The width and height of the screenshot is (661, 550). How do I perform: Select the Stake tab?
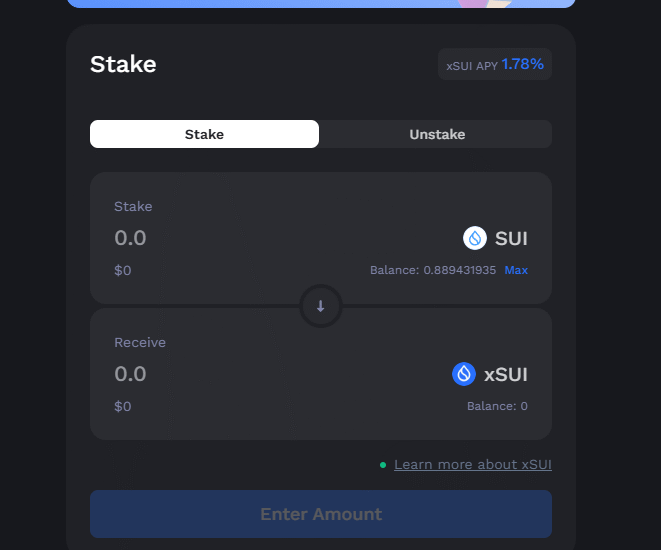pos(204,134)
